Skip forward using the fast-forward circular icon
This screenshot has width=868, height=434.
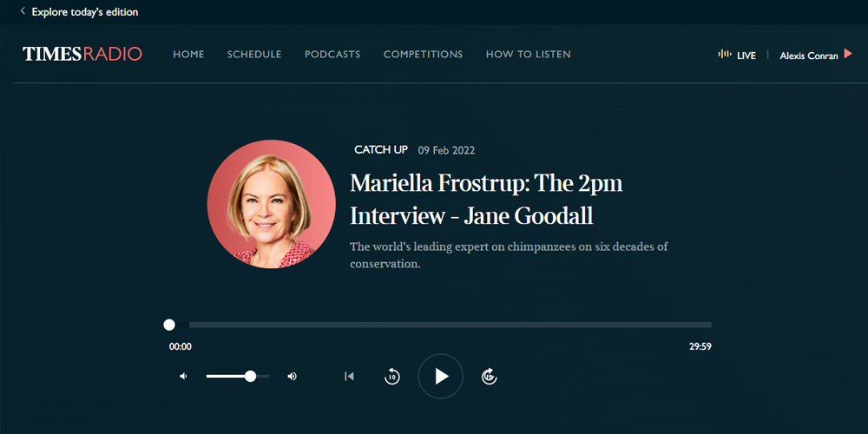click(490, 377)
